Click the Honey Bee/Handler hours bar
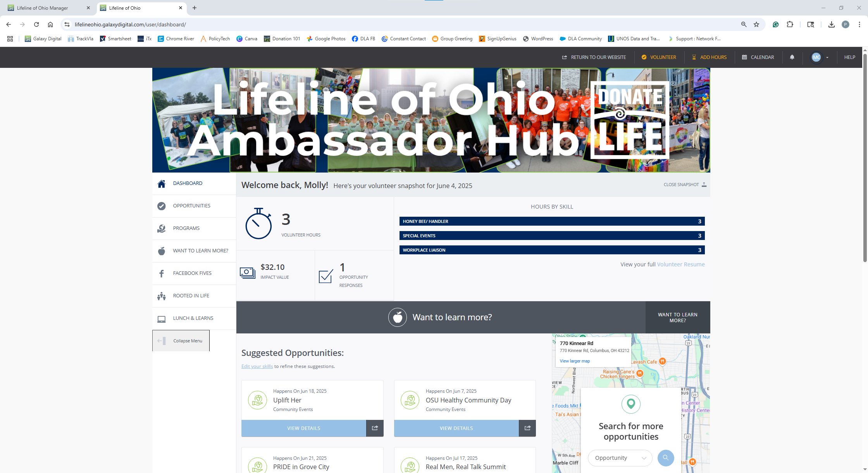 pyautogui.click(x=551, y=221)
